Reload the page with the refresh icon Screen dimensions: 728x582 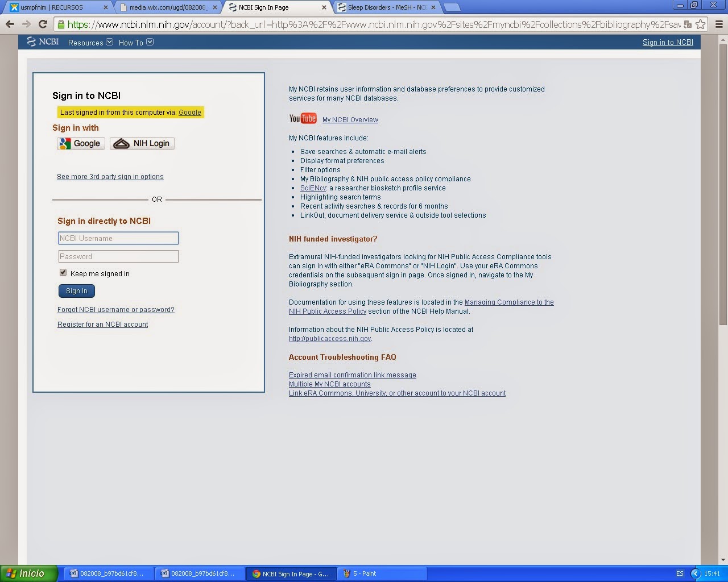point(43,25)
